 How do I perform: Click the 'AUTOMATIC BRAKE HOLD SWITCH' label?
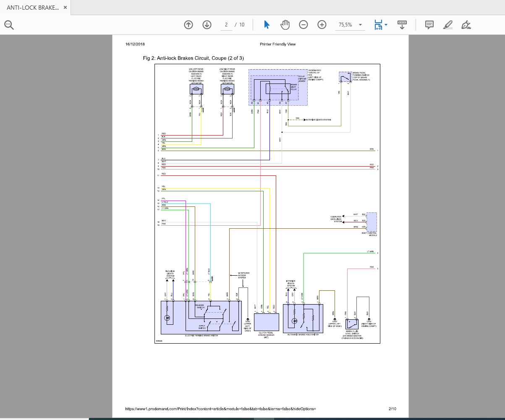[x=303, y=334]
